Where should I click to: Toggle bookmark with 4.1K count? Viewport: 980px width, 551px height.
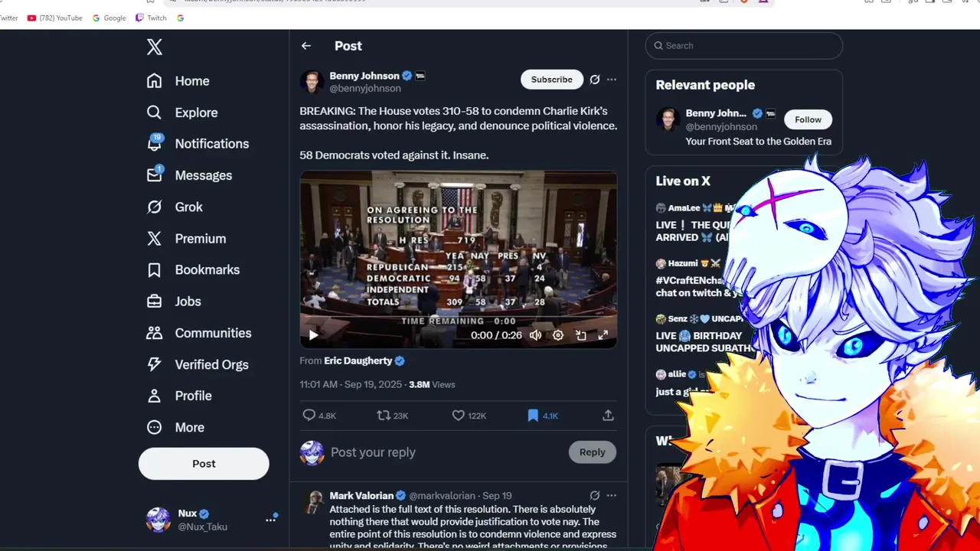click(533, 415)
